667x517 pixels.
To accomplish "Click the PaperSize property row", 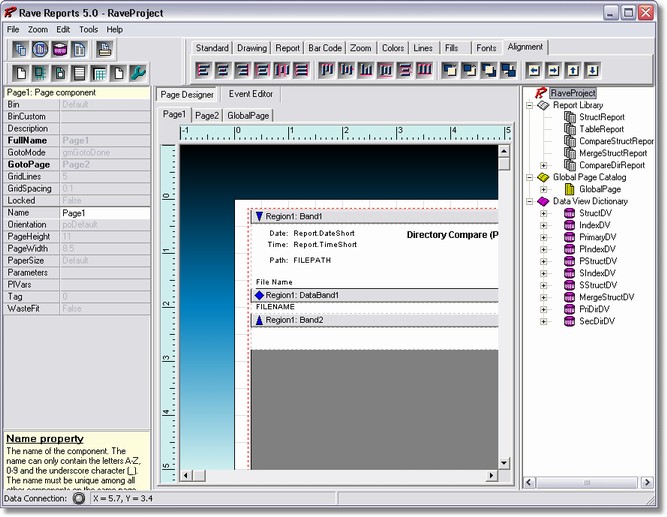I will pos(77,260).
